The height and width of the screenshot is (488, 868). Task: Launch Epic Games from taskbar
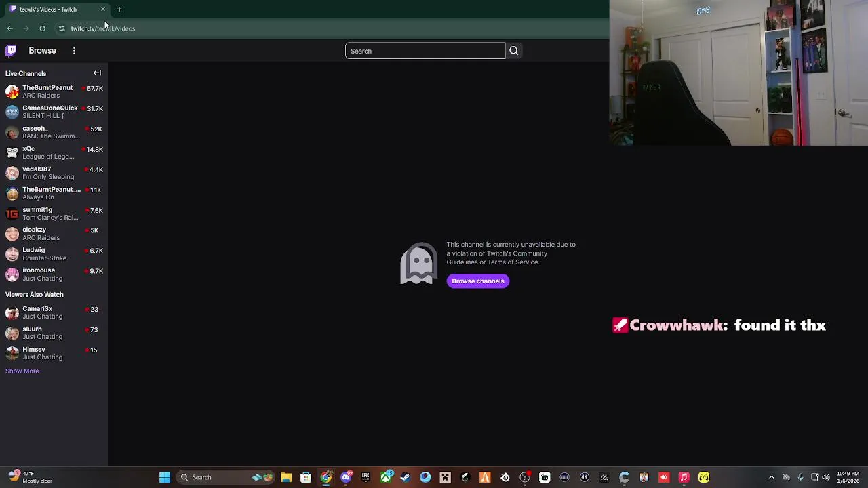tap(366, 477)
